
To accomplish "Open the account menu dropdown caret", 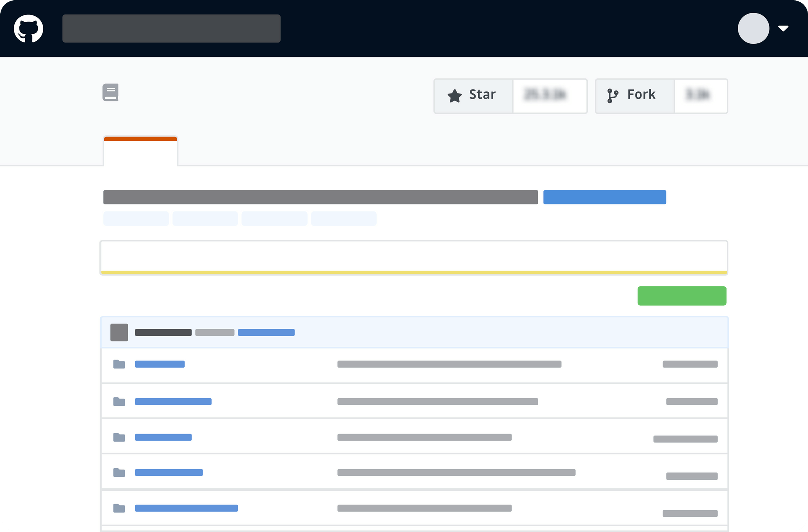I will coord(784,29).
